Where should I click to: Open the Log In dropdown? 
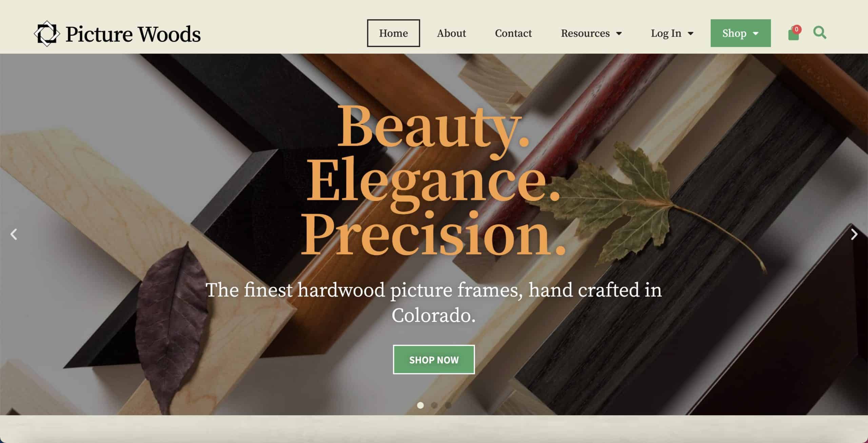(x=672, y=33)
